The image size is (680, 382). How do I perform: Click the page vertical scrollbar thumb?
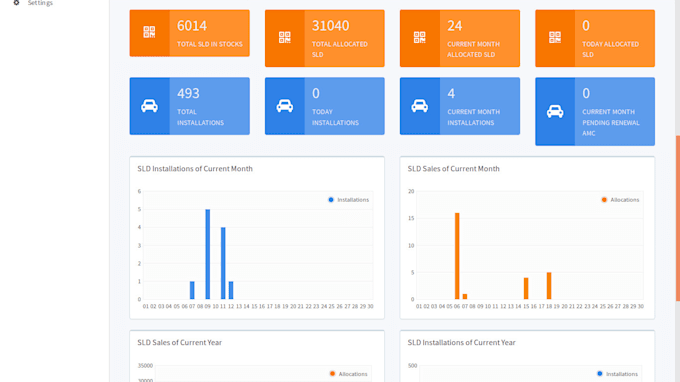pyautogui.click(x=678, y=219)
